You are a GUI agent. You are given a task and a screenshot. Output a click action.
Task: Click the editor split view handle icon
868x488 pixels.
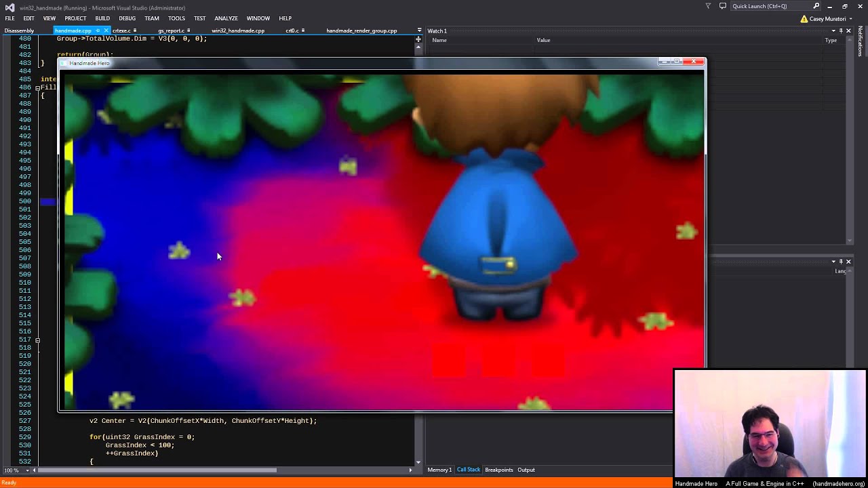pos(418,39)
